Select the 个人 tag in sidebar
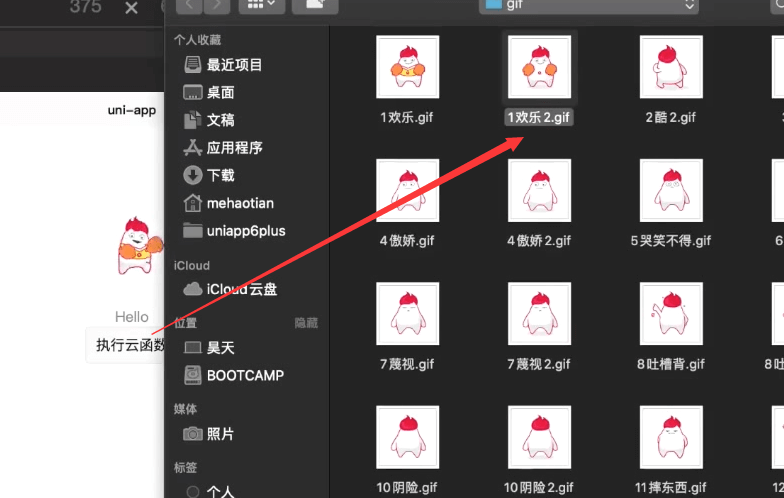 [210, 492]
